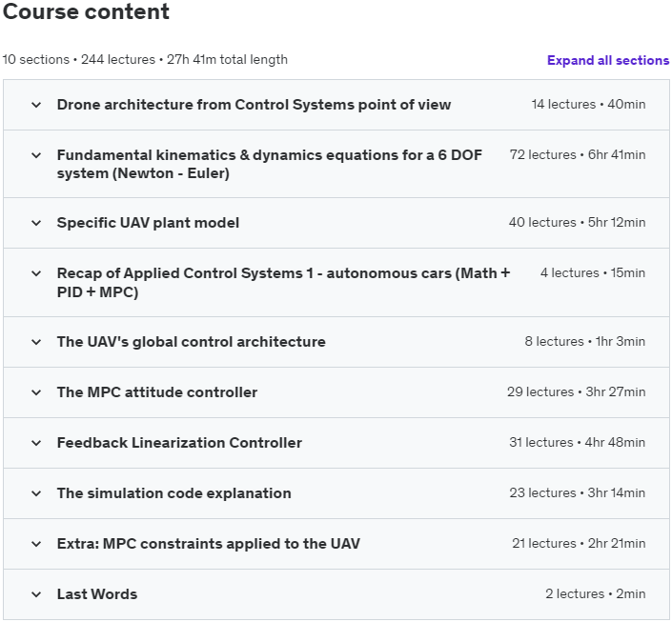The height and width of the screenshot is (622, 672).
Task: Click '14 lectures • 40min' text
Action: pos(588,105)
